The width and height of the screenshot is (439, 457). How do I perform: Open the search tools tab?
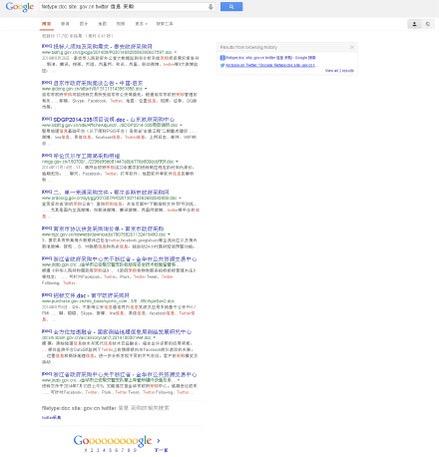click(x=164, y=24)
